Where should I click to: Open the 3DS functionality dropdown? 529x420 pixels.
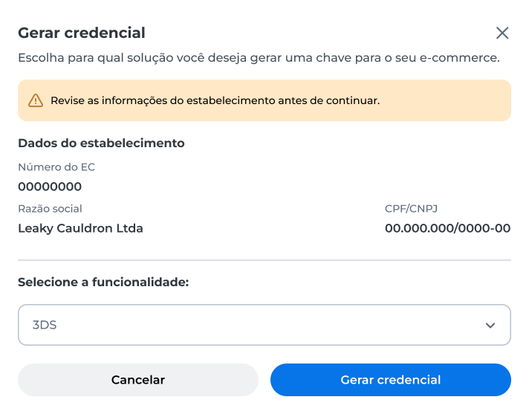pyautogui.click(x=264, y=325)
